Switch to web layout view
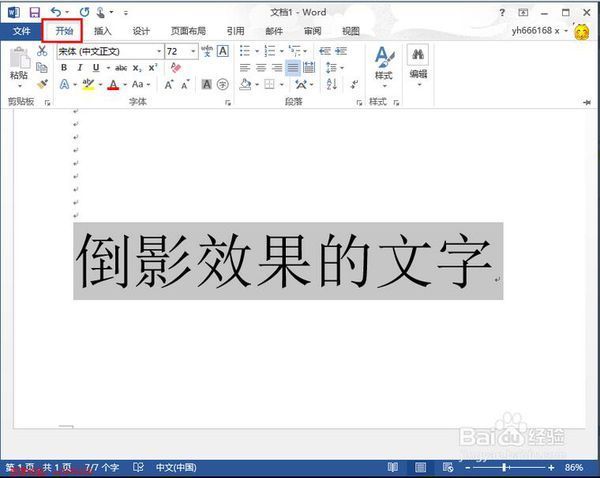 click(448, 467)
